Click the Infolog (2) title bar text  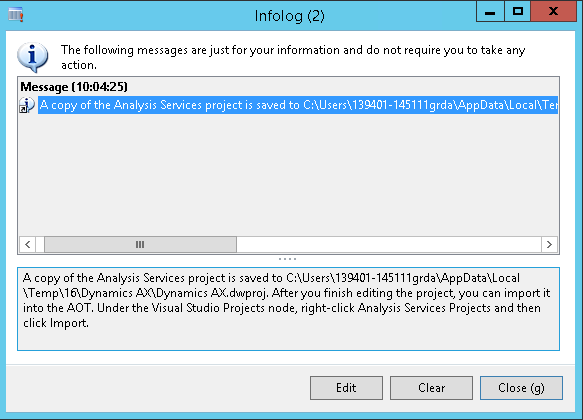pyautogui.click(x=289, y=16)
